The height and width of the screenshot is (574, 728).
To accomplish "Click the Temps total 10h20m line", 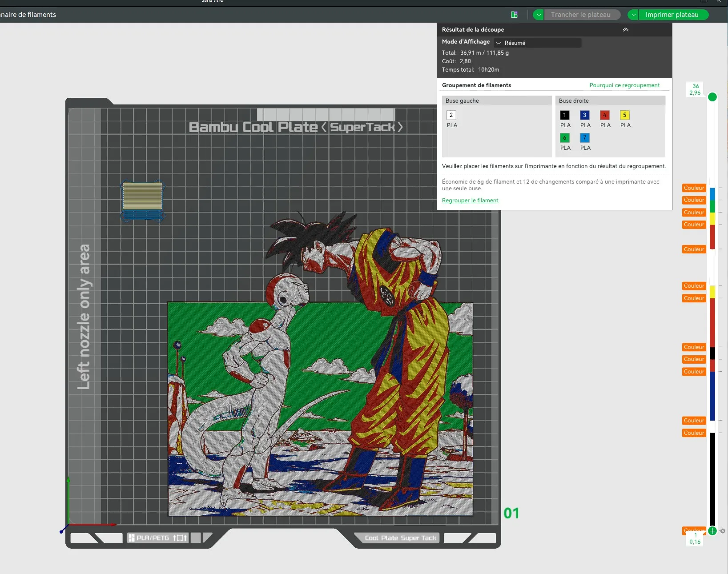I will [471, 70].
